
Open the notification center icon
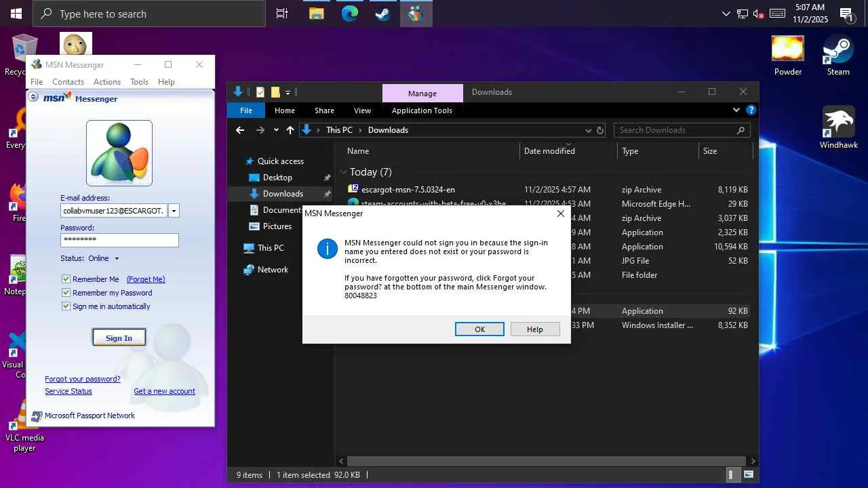pos(846,14)
